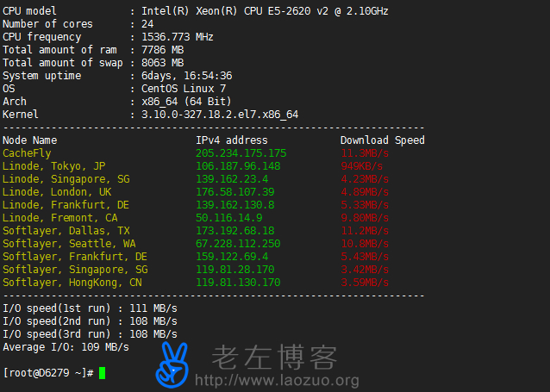The height and width of the screenshot is (392, 550).
Task: Click the IPv4 address column header
Action: pyautogui.click(x=231, y=140)
